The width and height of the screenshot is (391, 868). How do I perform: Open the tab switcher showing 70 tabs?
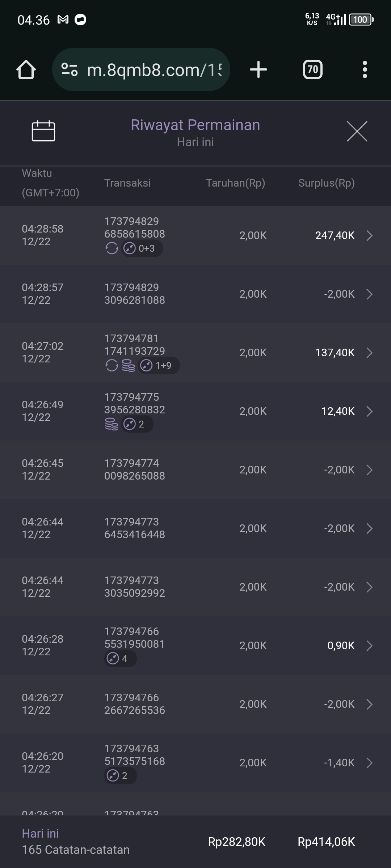pyautogui.click(x=312, y=69)
